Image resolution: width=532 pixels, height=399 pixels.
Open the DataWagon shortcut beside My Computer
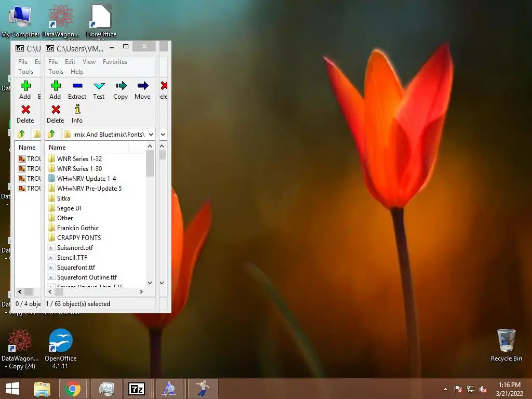coord(60,21)
